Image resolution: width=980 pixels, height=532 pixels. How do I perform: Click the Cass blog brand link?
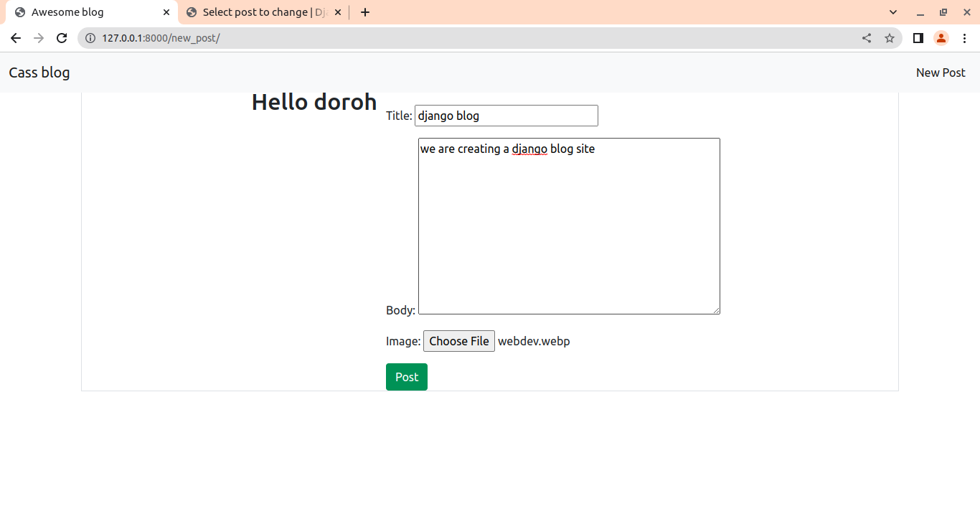39,73
